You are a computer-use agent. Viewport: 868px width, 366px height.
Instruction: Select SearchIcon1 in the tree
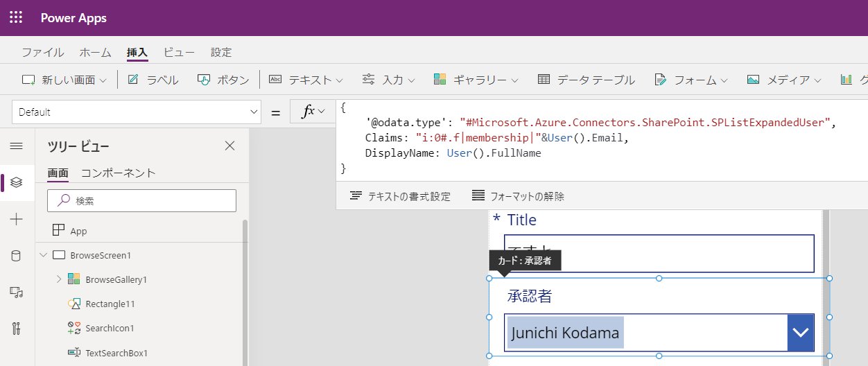tap(110, 328)
